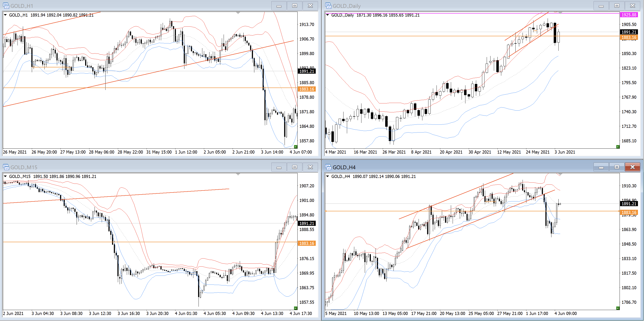Maximize the GOLD.,H1 chart window
Image resolution: width=644 pixels, height=321 pixels.
294,6
